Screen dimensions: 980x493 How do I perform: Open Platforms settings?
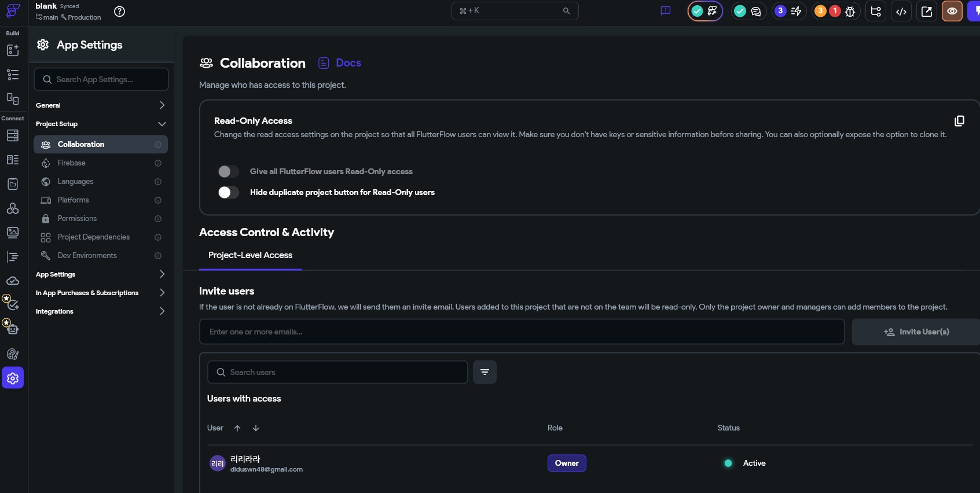(x=101, y=200)
